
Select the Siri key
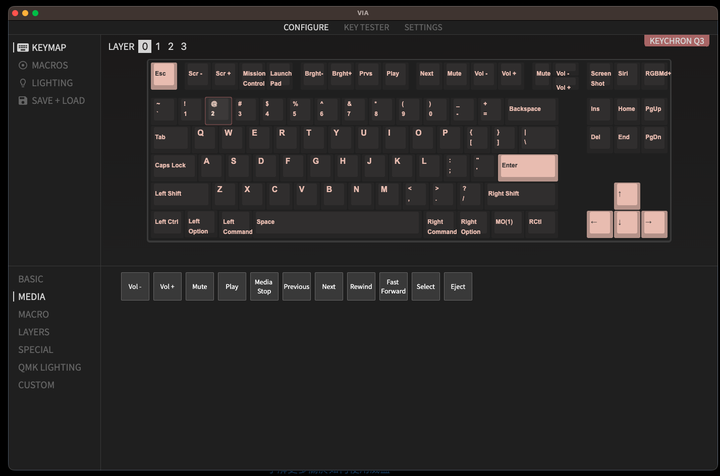[626, 76]
